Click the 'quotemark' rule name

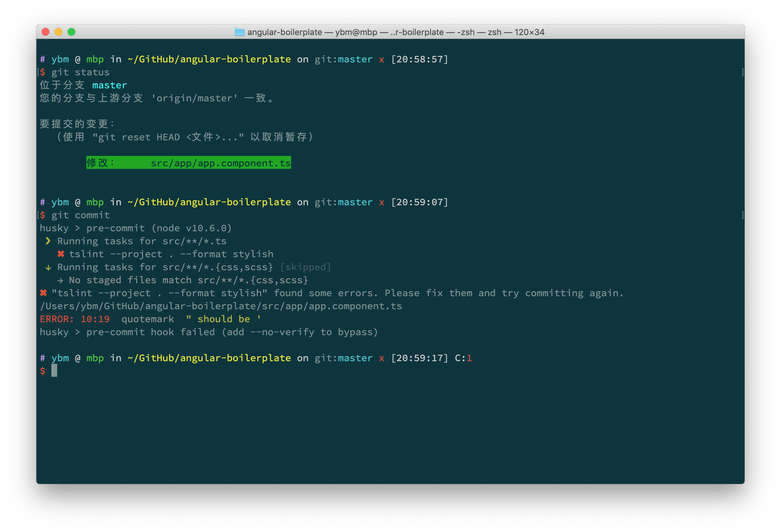click(x=148, y=319)
